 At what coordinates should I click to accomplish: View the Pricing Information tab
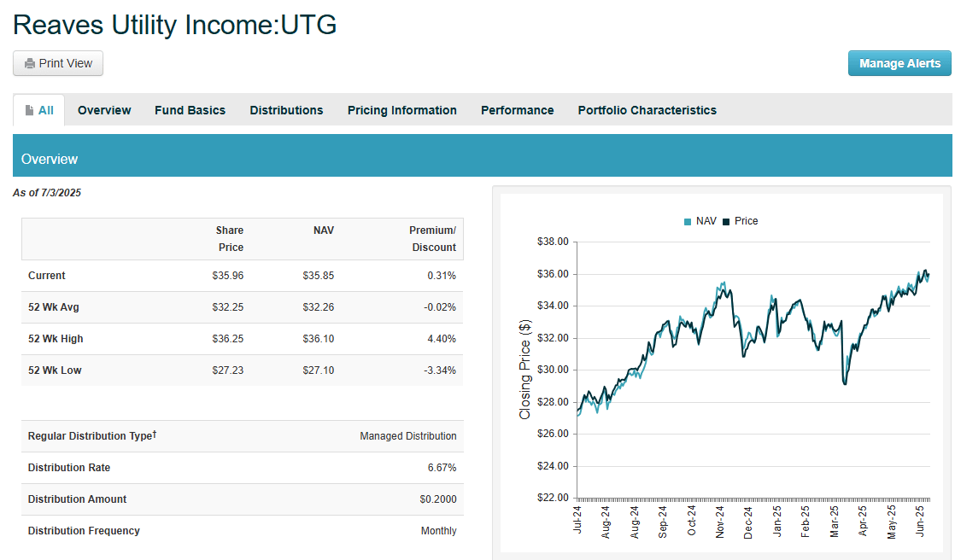pyautogui.click(x=401, y=110)
